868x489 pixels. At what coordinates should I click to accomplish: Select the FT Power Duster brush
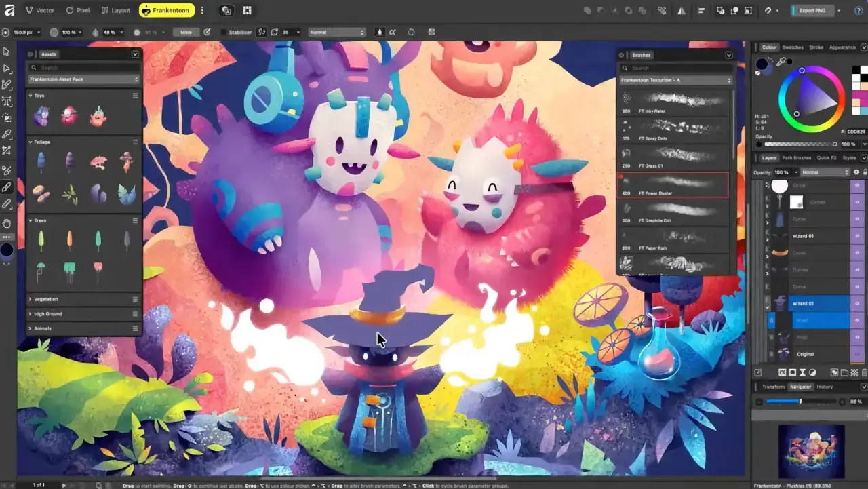click(673, 184)
